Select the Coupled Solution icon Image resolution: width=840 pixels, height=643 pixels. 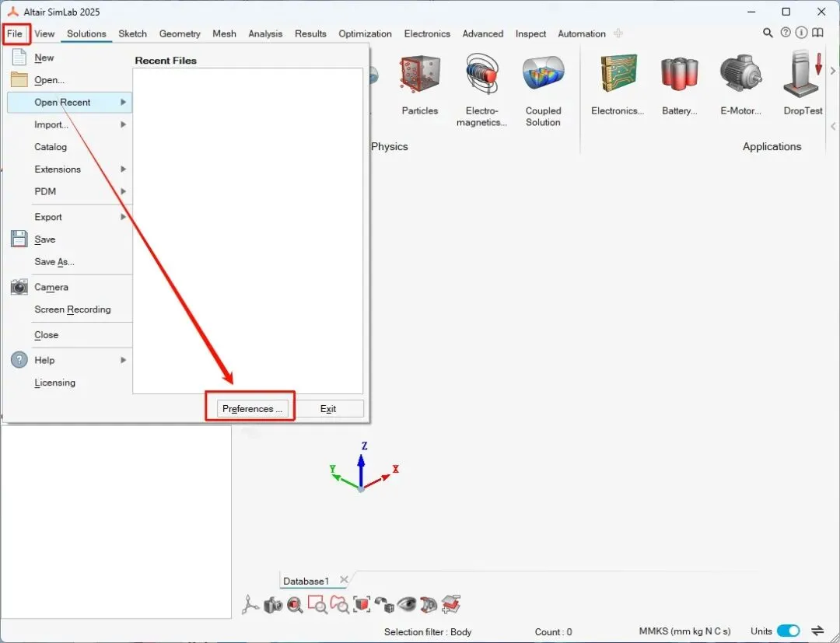pos(543,75)
